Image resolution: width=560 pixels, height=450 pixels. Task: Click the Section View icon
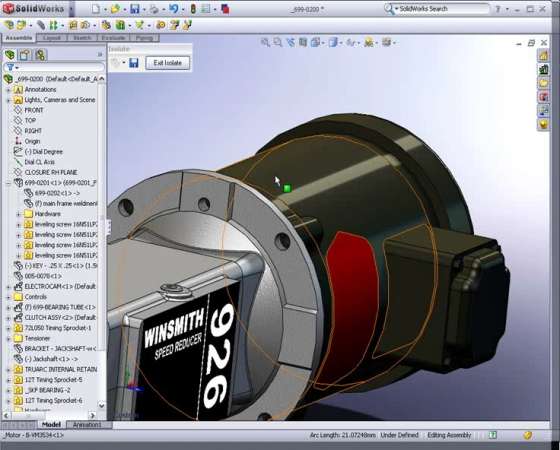(x=303, y=42)
